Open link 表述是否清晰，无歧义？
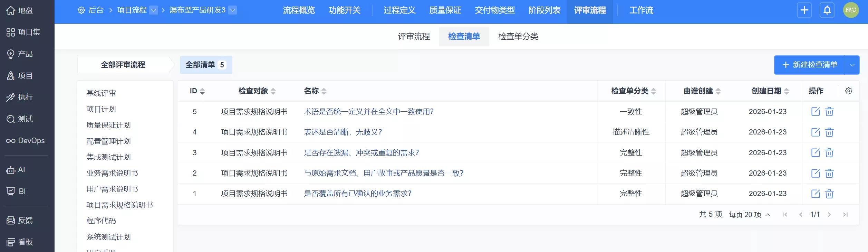The height and width of the screenshot is (252, 868). click(x=343, y=132)
